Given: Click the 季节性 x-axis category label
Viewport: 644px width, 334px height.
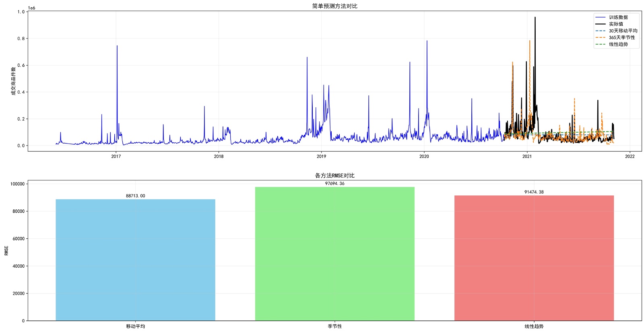Looking at the screenshot, I should [x=334, y=326].
